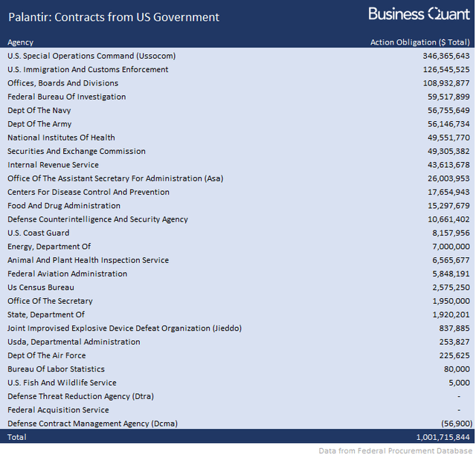Click the value 80,000

pyautogui.click(x=457, y=369)
